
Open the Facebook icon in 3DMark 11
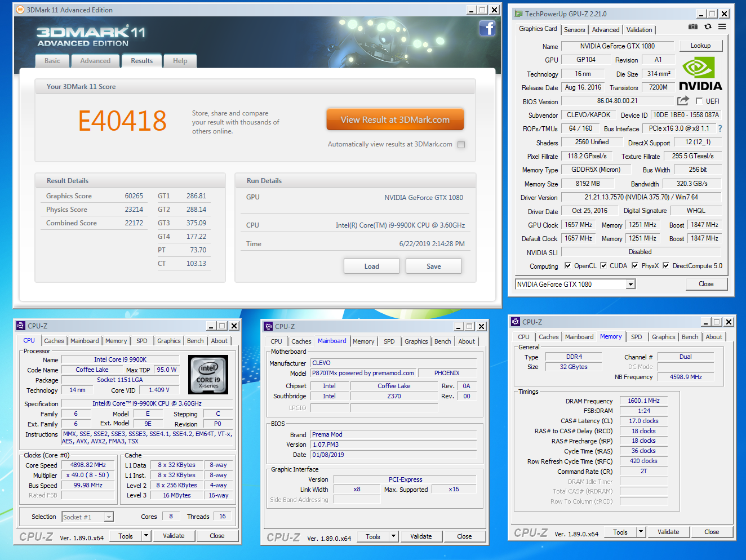pyautogui.click(x=487, y=28)
